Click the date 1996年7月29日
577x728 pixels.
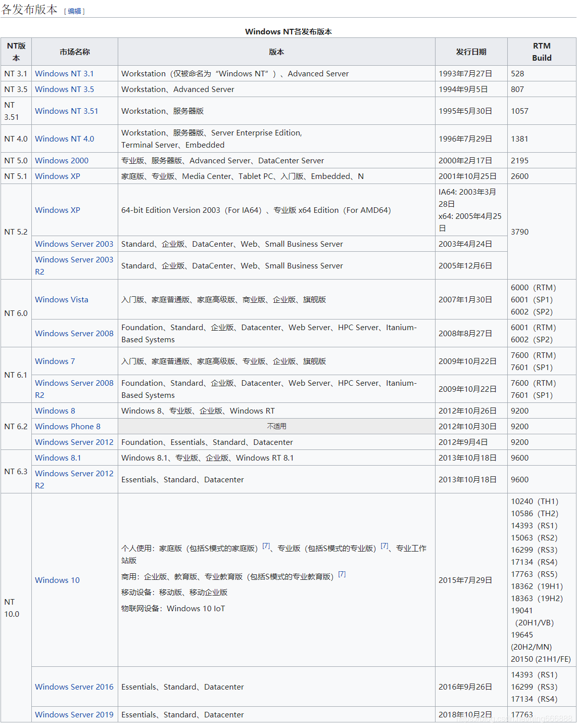pos(465,139)
